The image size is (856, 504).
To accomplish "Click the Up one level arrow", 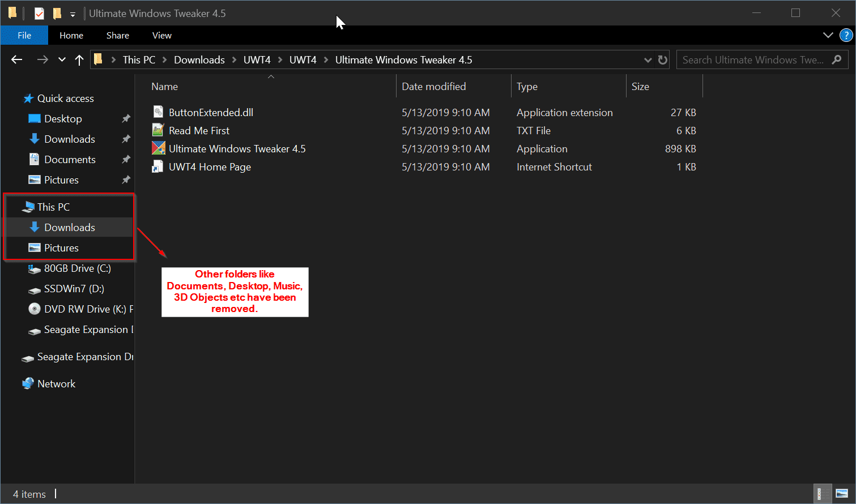I will (x=79, y=60).
